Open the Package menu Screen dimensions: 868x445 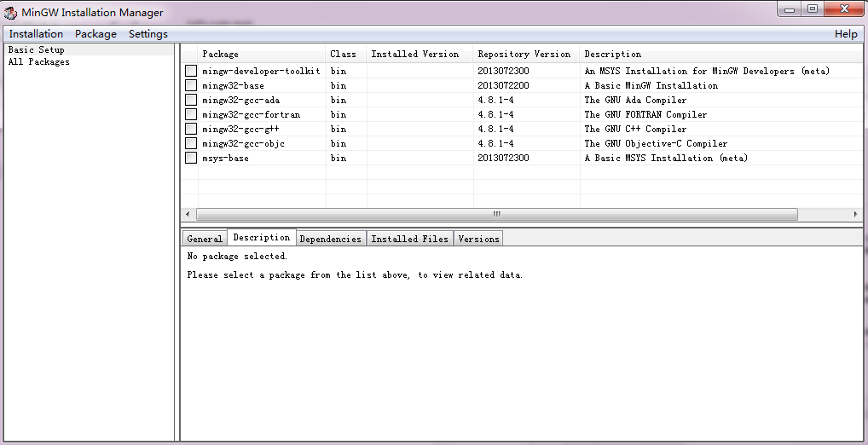[x=95, y=34]
